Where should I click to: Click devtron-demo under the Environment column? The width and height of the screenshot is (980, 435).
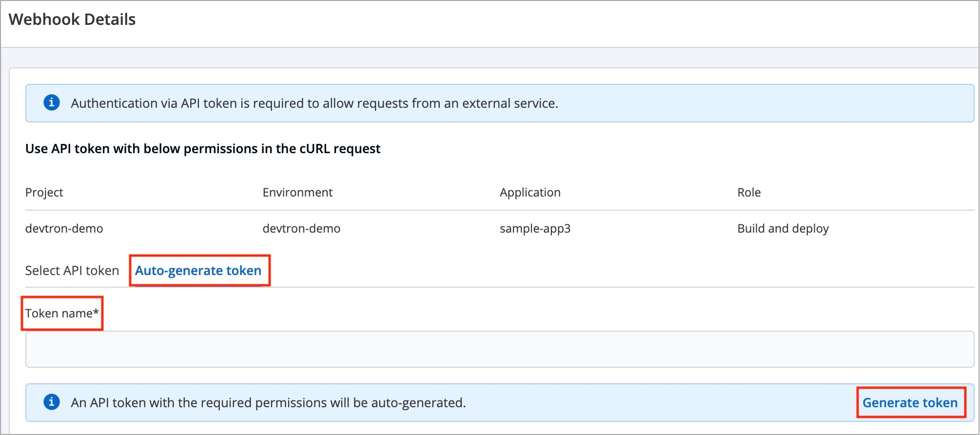click(x=301, y=229)
